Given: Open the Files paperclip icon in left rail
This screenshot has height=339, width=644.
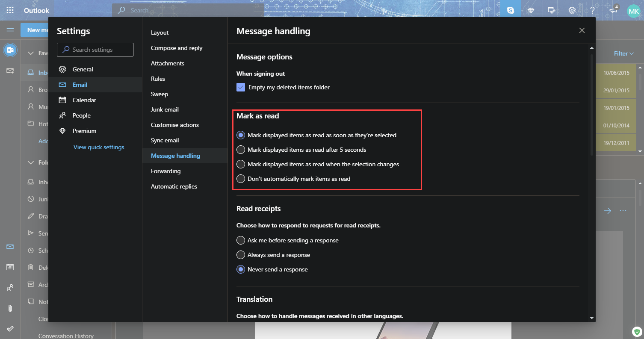Looking at the screenshot, I should 10,308.
